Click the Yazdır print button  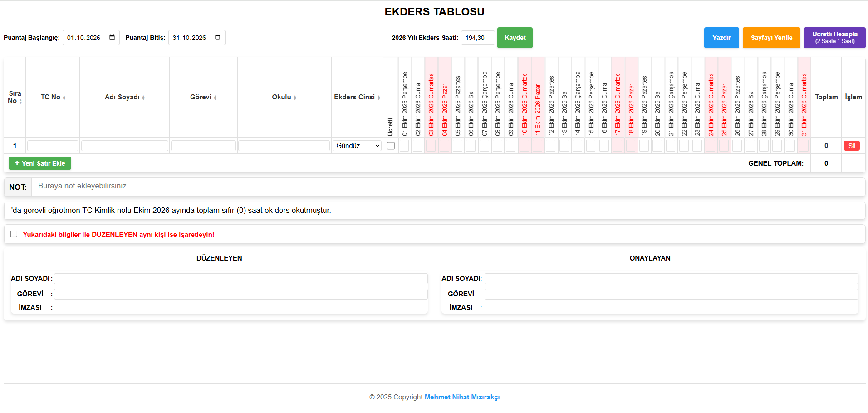[721, 38]
